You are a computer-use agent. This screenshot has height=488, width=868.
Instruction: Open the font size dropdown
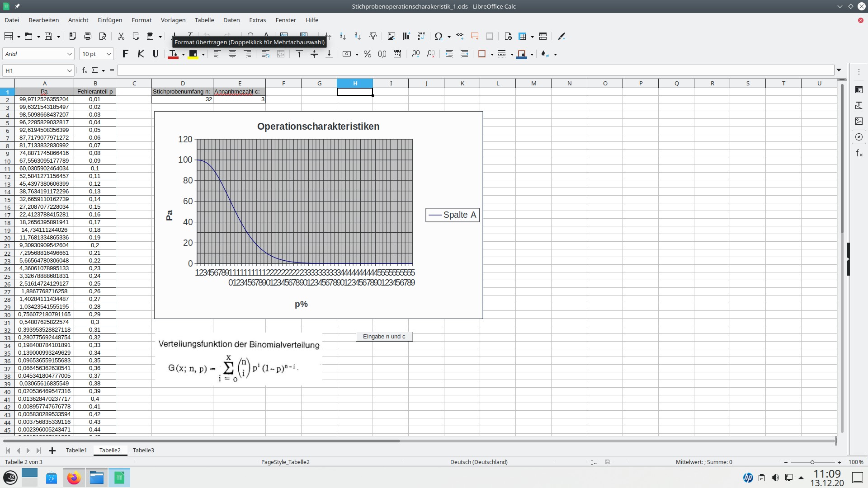click(x=108, y=54)
